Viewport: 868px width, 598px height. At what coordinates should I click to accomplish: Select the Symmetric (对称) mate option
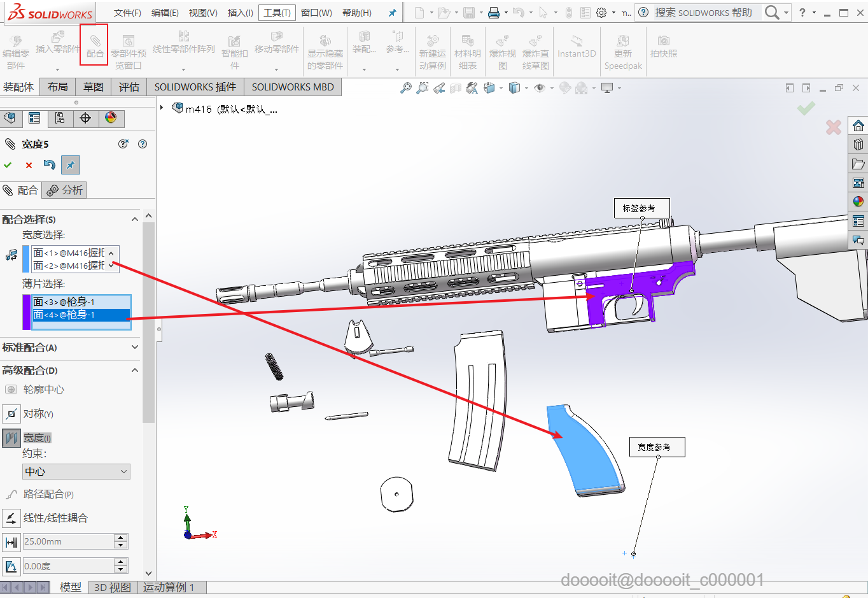coord(11,414)
